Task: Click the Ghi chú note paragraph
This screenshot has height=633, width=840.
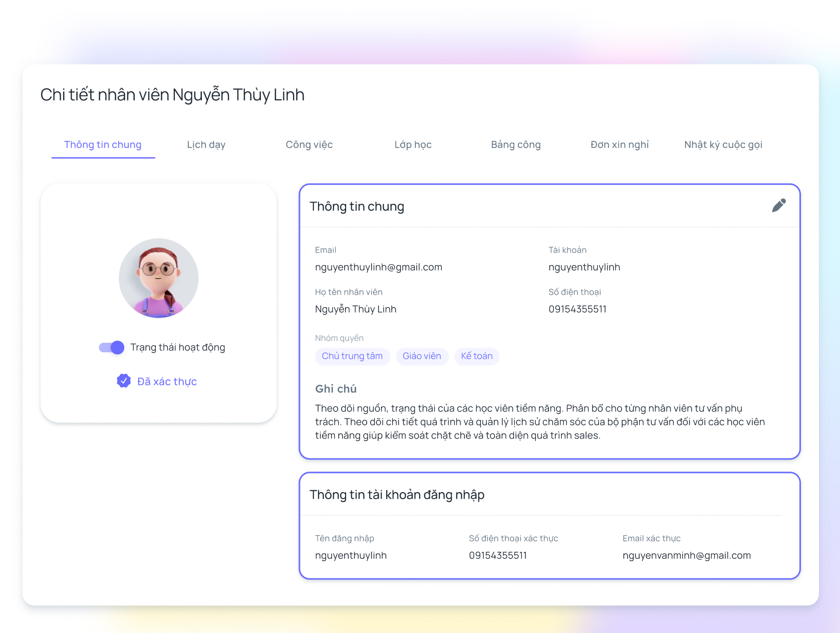Action: coord(539,422)
